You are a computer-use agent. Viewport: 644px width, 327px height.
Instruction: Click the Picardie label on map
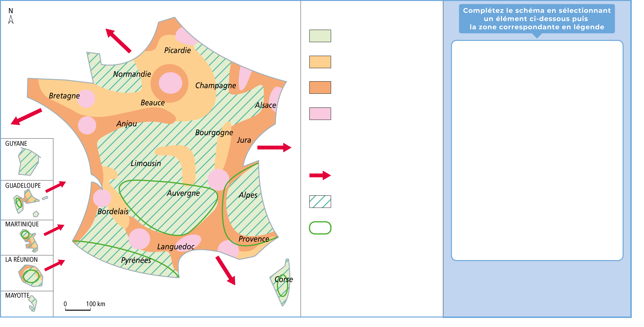point(177,50)
